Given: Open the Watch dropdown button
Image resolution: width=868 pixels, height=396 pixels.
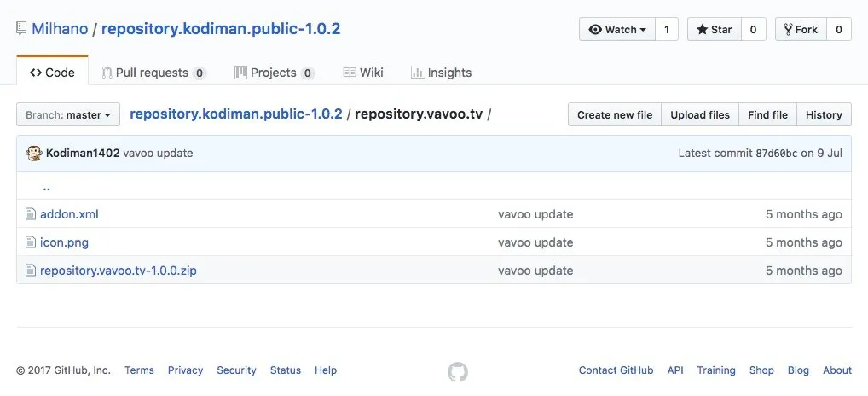Looking at the screenshot, I should (x=617, y=29).
